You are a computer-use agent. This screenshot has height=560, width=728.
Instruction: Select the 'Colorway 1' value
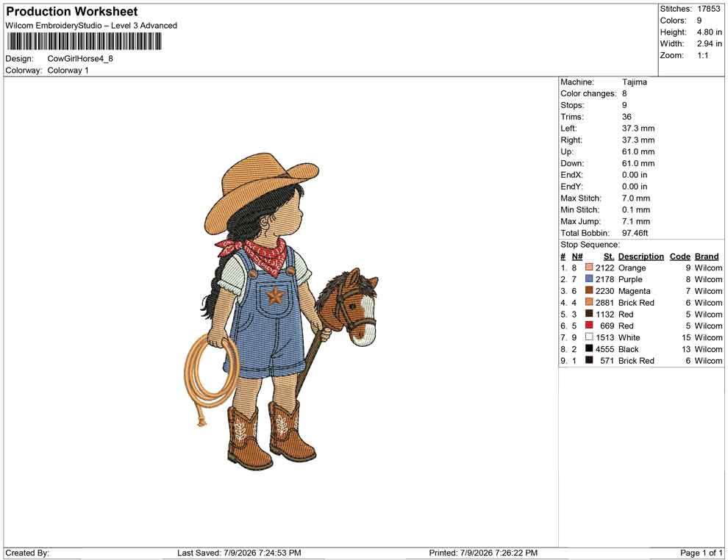pos(68,70)
